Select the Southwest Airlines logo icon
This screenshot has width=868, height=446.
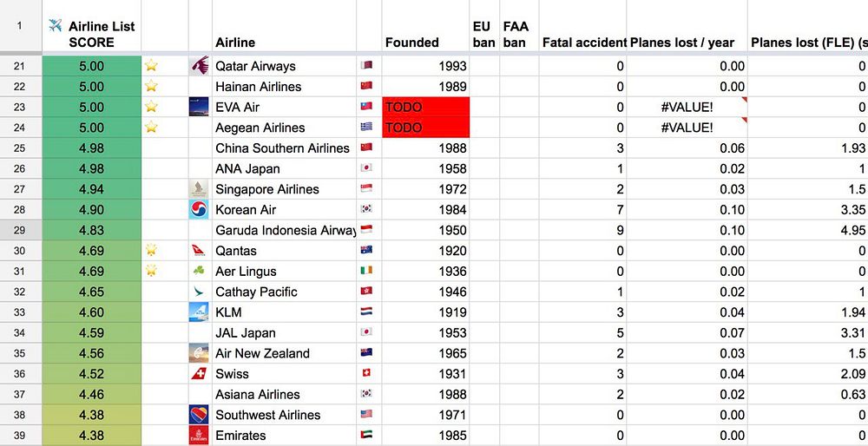[x=200, y=415]
